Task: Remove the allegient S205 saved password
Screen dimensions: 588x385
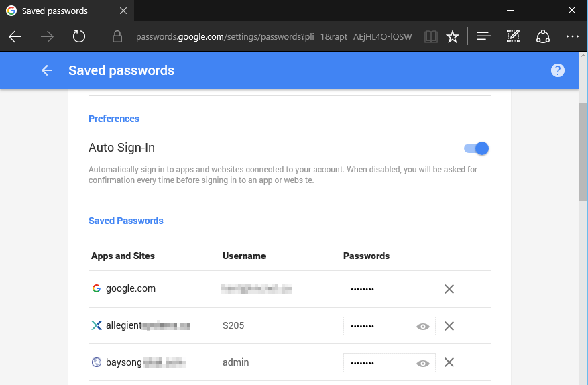Action: (449, 326)
